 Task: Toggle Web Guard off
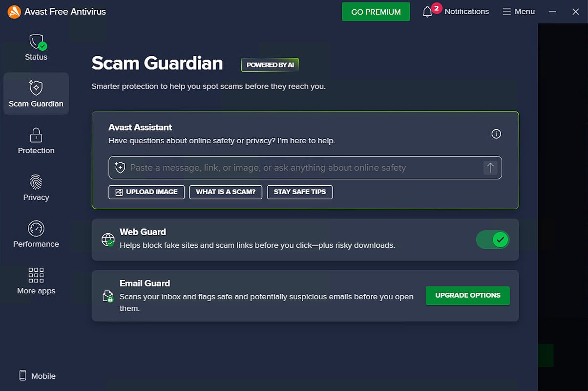[492, 239]
